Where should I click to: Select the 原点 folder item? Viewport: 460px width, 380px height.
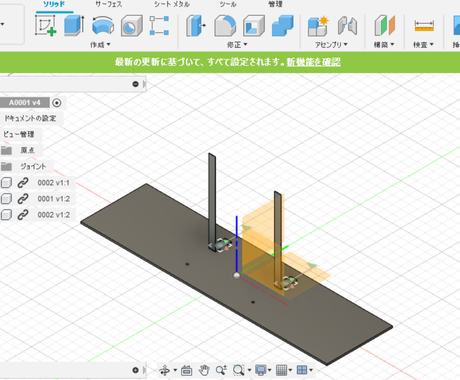pos(27,150)
